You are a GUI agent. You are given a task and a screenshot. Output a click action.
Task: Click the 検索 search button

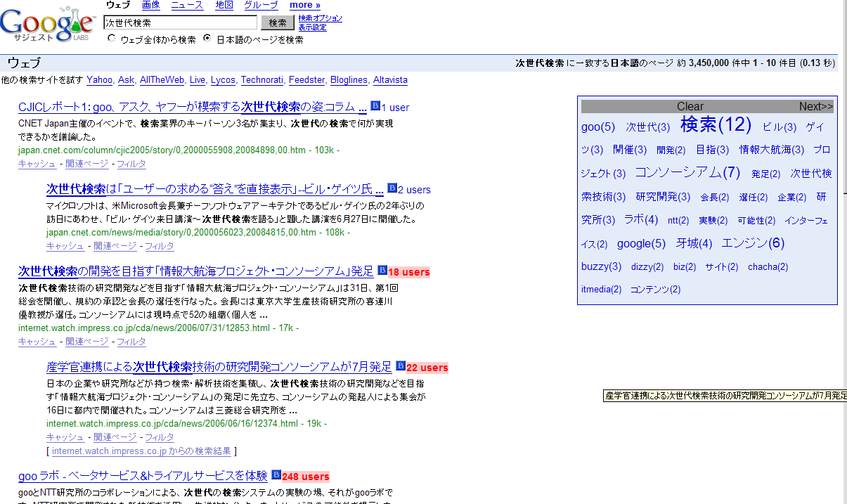click(278, 22)
